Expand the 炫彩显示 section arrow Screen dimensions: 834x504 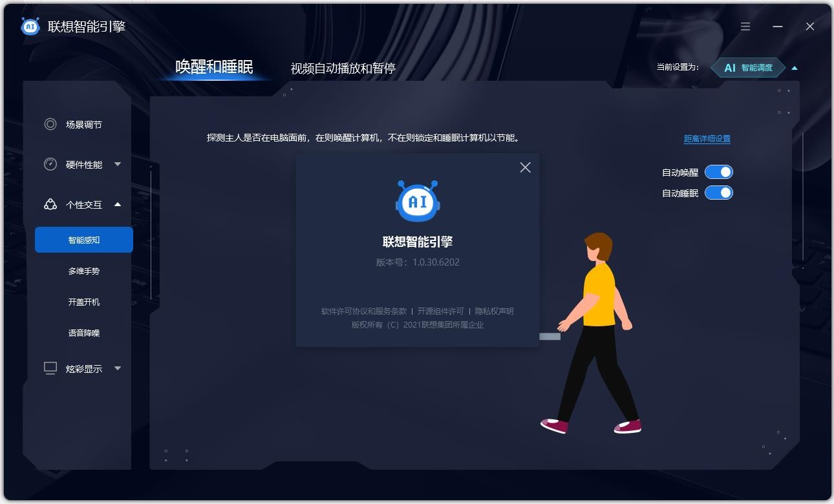[118, 368]
